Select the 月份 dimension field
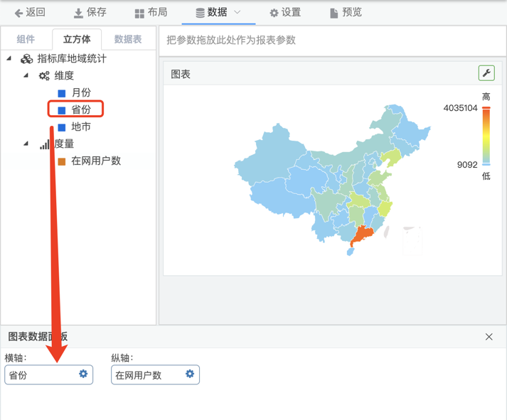The height and width of the screenshot is (420, 507). (x=81, y=92)
